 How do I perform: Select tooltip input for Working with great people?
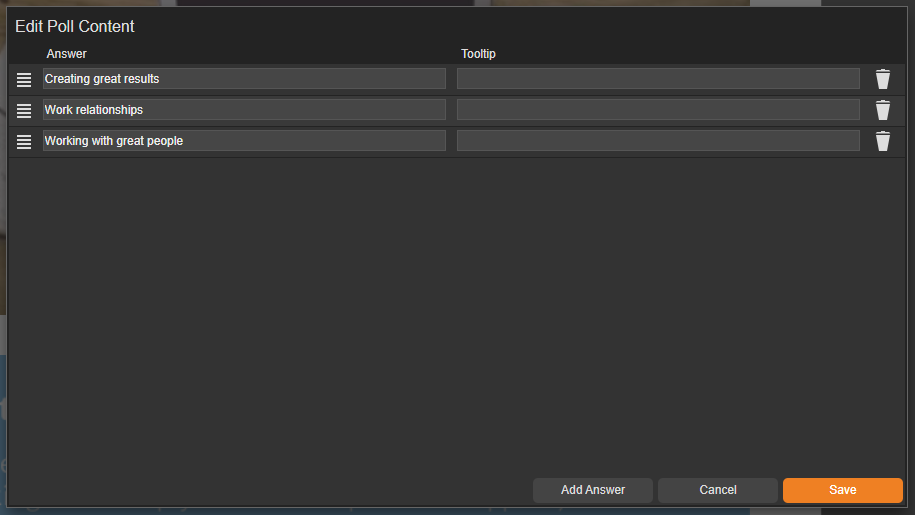(x=658, y=141)
